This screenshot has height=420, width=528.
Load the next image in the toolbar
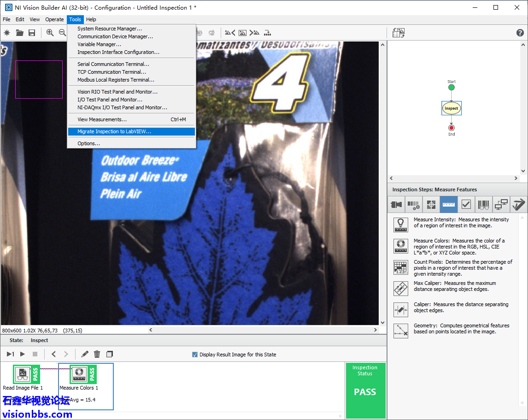(254, 33)
